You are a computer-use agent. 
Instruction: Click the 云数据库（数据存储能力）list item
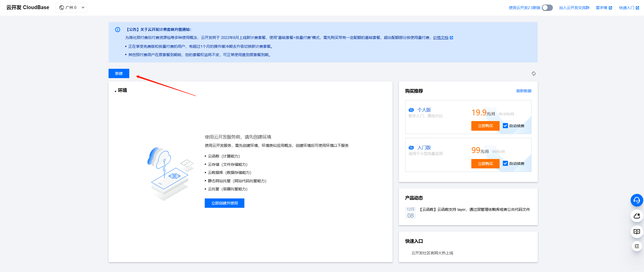[229, 173]
